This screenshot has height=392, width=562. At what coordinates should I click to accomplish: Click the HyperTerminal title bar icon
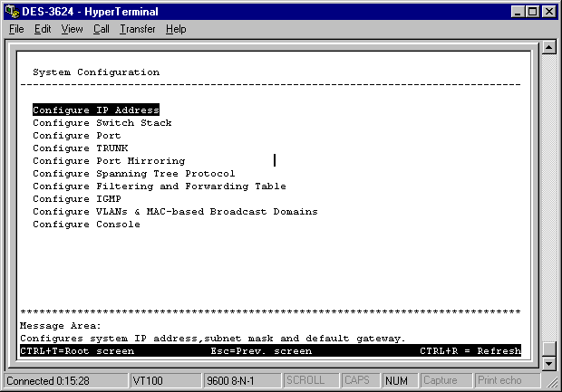[11, 11]
